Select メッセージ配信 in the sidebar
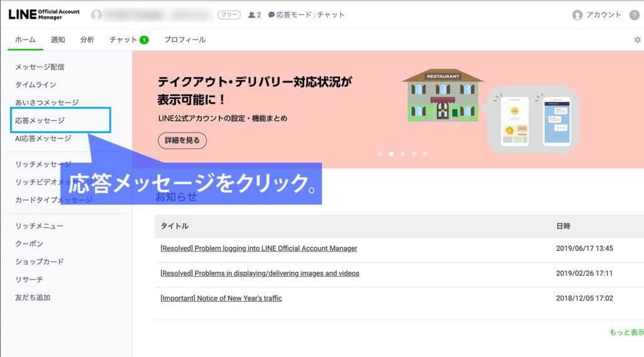644x357 pixels. (x=40, y=67)
